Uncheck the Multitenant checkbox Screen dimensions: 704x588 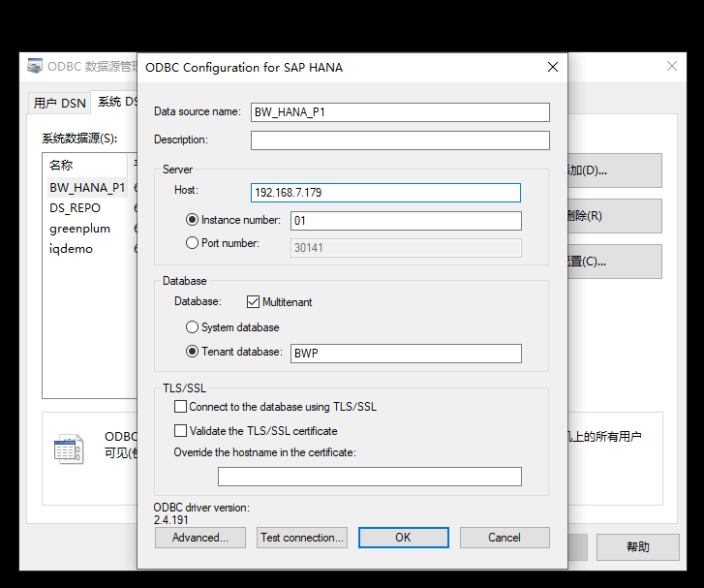tap(253, 302)
